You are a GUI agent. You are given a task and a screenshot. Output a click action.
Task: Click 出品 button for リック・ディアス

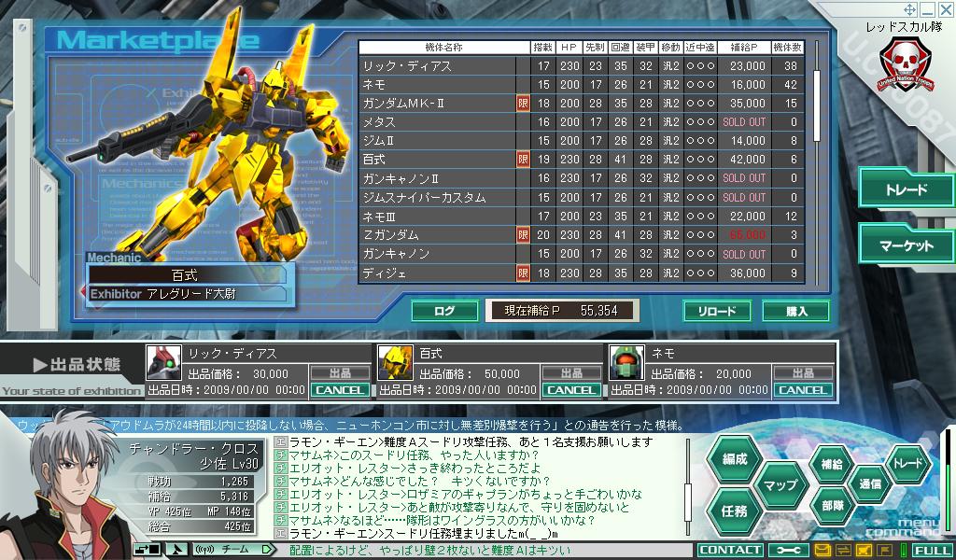point(340,373)
